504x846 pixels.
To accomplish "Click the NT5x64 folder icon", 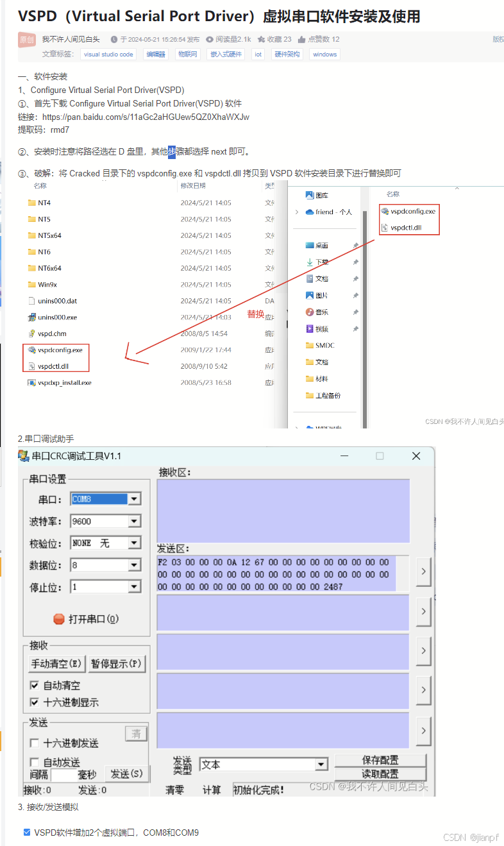I will tap(32, 235).
